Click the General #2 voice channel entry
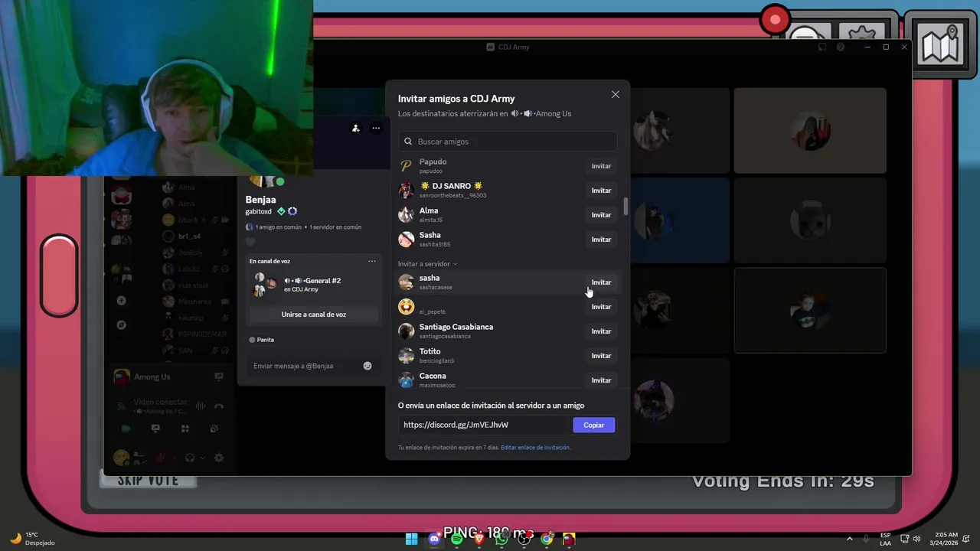This screenshot has width=980, height=551. [x=312, y=285]
